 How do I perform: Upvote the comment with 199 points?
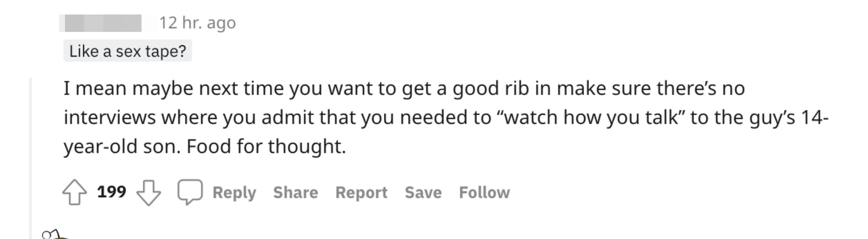pyautogui.click(x=74, y=192)
